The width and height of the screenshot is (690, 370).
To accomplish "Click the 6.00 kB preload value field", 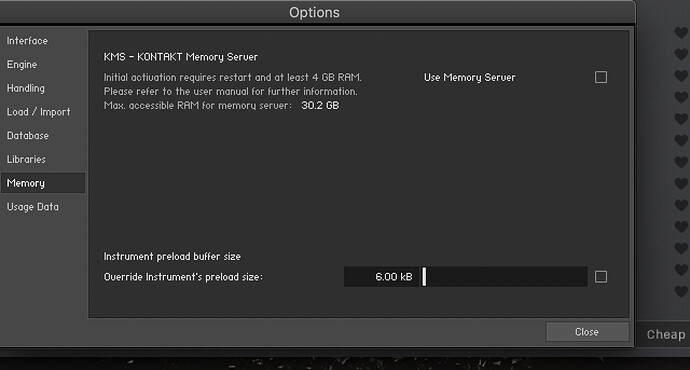I will tap(382, 277).
